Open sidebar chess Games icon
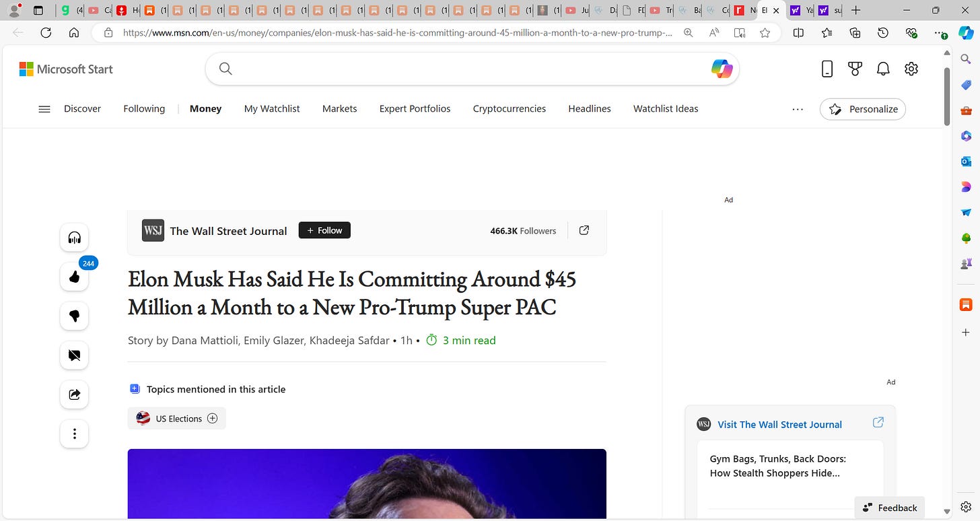Image resolution: width=980 pixels, height=521 pixels. tap(966, 264)
